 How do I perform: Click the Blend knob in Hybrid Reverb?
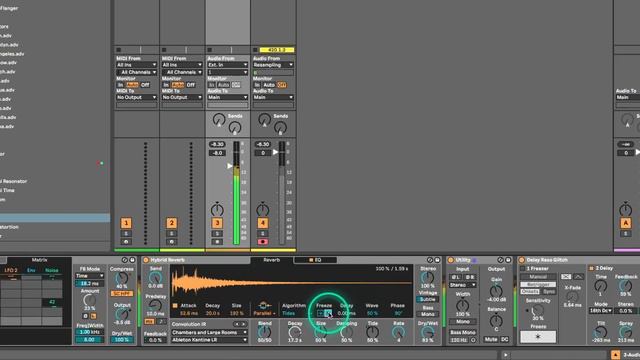[264, 332]
